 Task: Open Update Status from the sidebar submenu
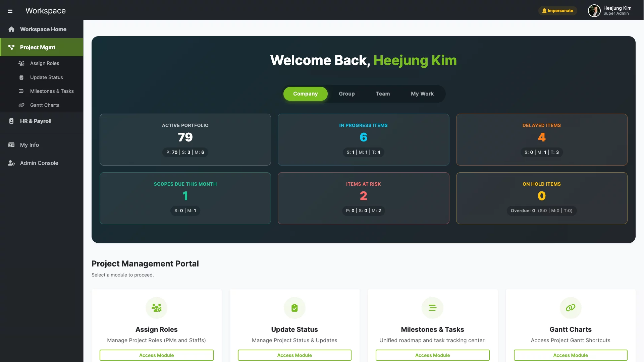click(x=42, y=77)
